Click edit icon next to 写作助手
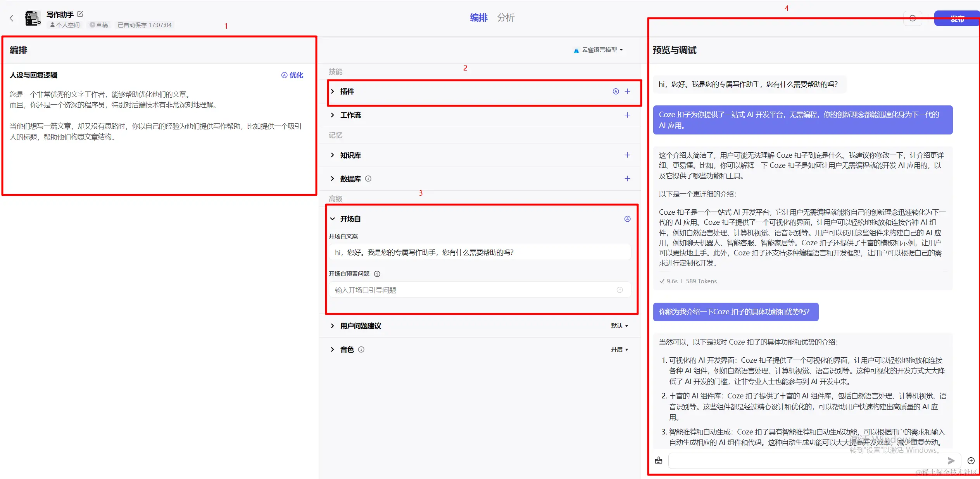The width and height of the screenshot is (980, 479). [80, 14]
